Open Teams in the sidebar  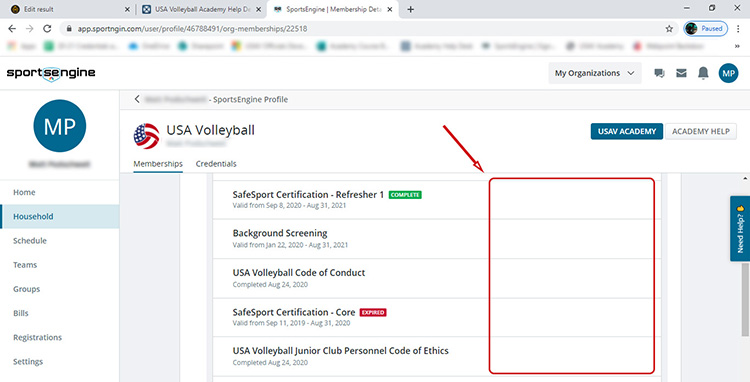(60, 265)
